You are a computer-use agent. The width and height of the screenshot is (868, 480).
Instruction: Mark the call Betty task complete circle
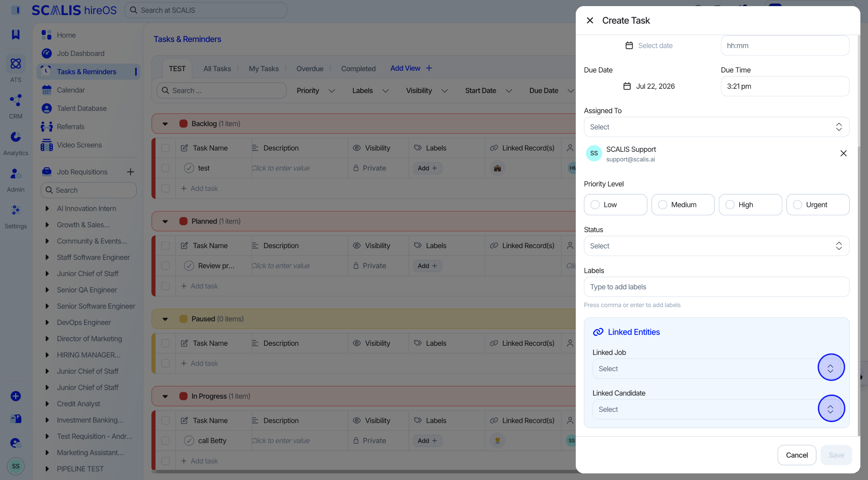pyautogui.click(x=189, y=440)
